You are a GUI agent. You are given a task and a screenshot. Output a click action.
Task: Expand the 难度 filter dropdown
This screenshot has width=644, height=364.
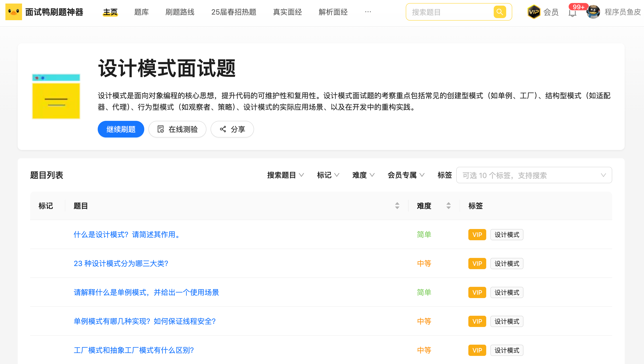point(363,175)
